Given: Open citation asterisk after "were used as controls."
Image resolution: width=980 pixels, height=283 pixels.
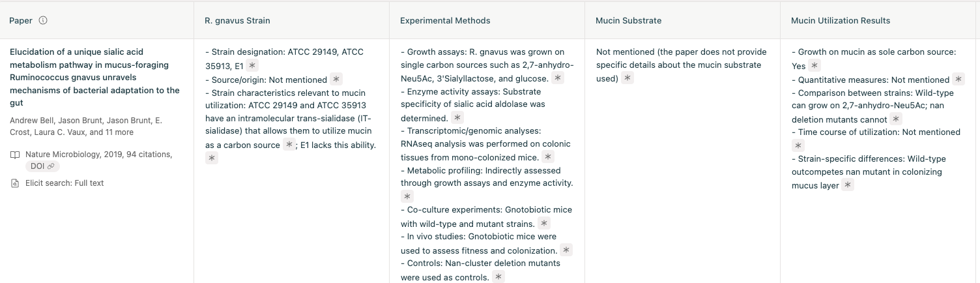Looking at the screenshot, I should coord(498,277).
